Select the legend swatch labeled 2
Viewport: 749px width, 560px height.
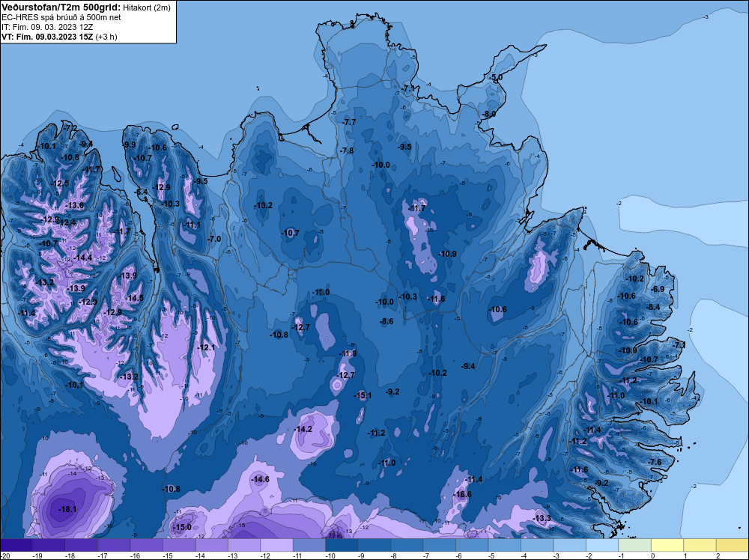tap(733, 545)
